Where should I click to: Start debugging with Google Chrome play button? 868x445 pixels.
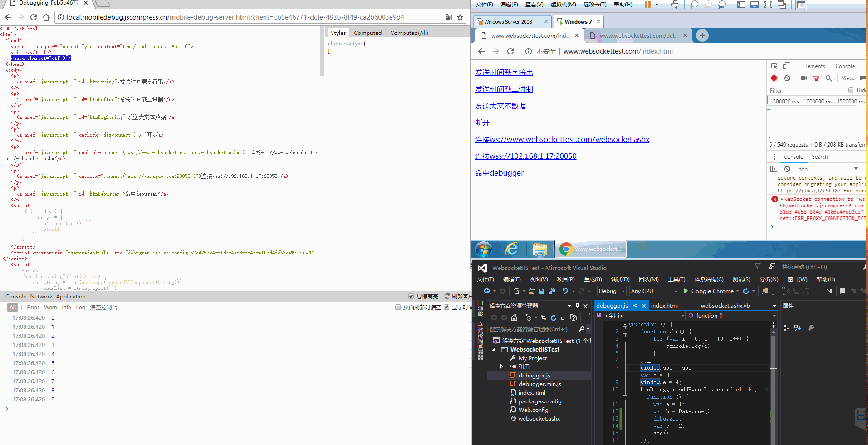(686, 291)
